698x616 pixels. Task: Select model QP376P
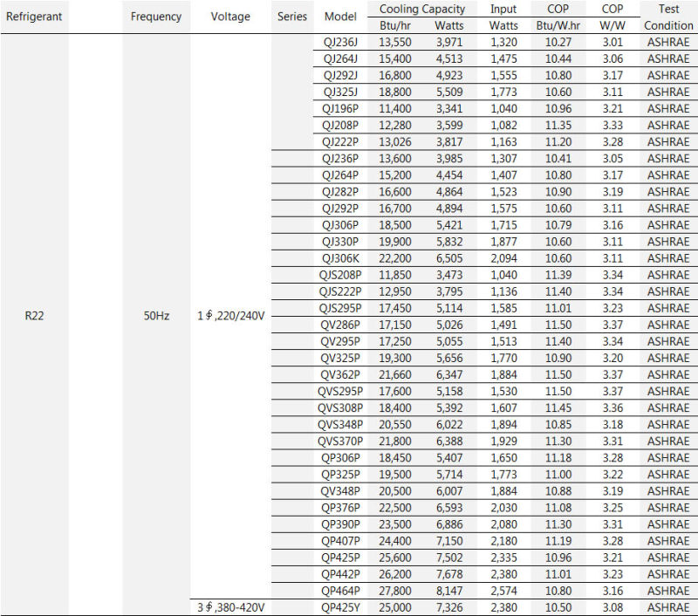point(340,508)
